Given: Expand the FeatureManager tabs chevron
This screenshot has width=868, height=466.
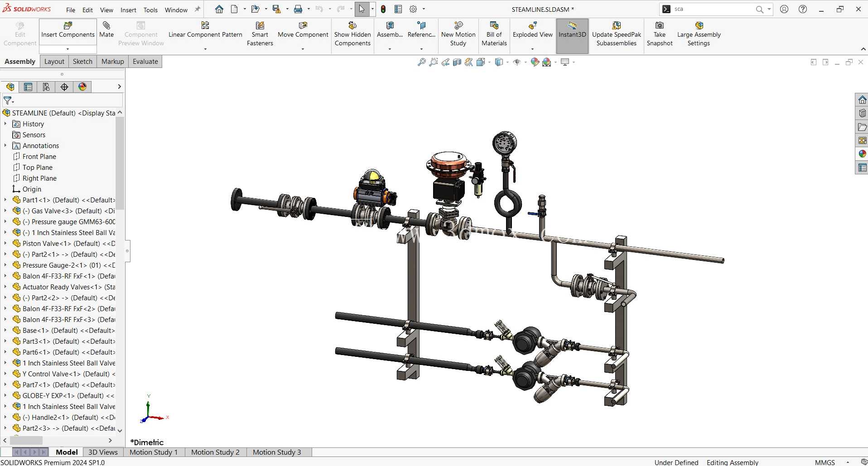Looking at the screenshot, I should coord(119,86).
